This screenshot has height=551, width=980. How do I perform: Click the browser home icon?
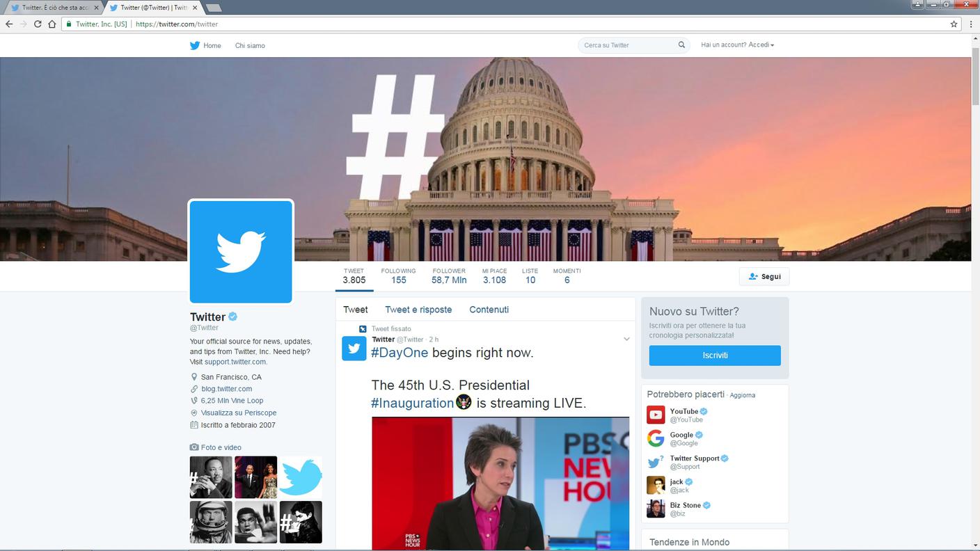tap(52, 24)
